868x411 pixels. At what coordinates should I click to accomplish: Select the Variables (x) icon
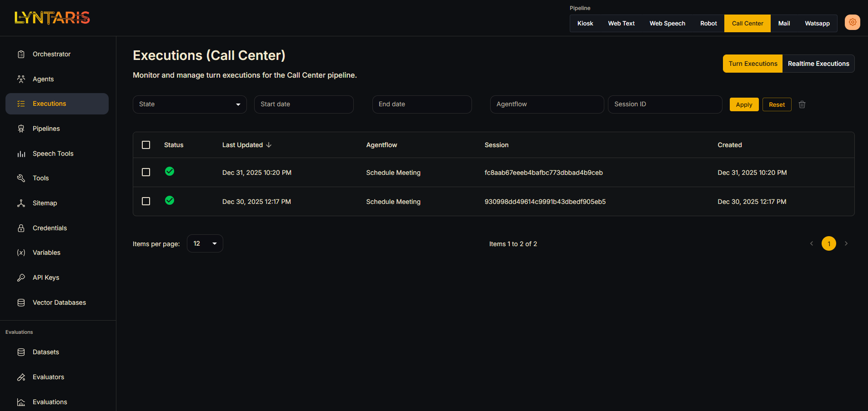point(21,253)
